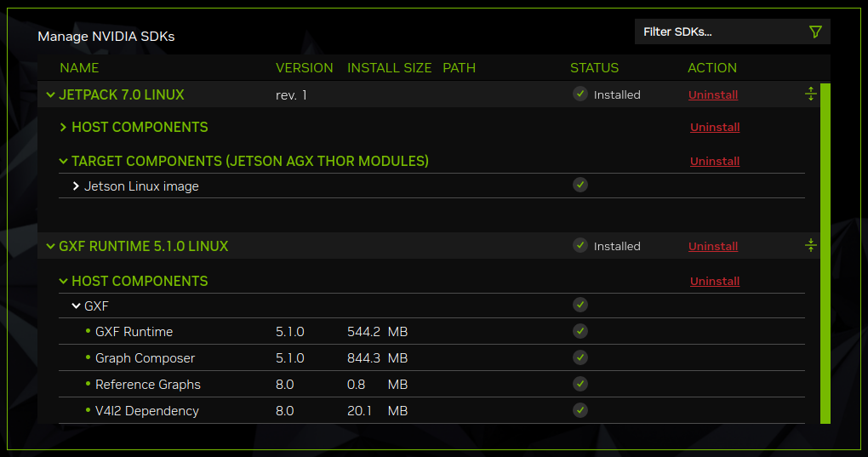
Task: Click Jetson Linux image status checkmark
Action: pyautogui.click(x=580, y=185)
